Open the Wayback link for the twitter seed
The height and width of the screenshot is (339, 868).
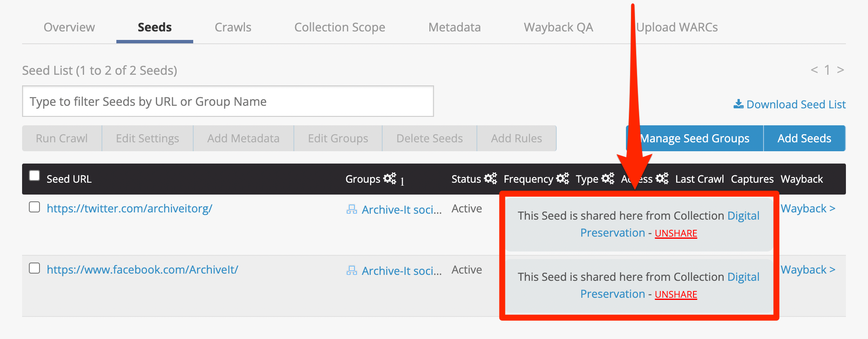click(x=808, y=209)
